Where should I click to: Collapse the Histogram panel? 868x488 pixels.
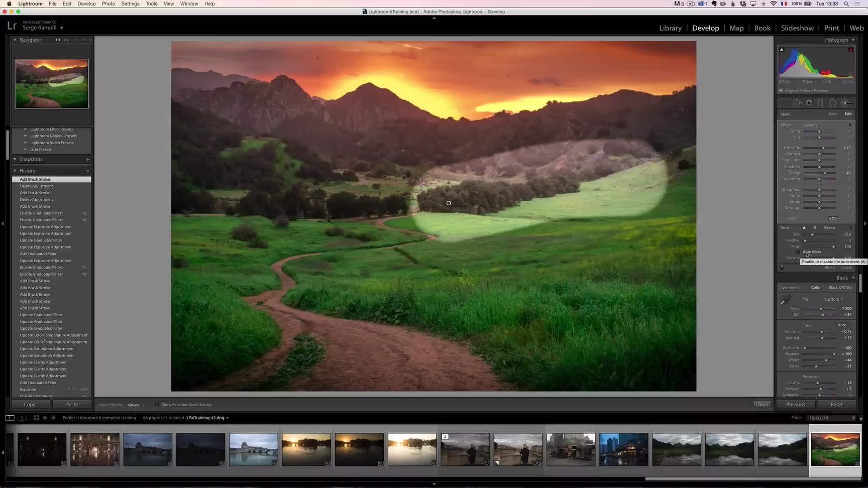[x=853, y=40]
